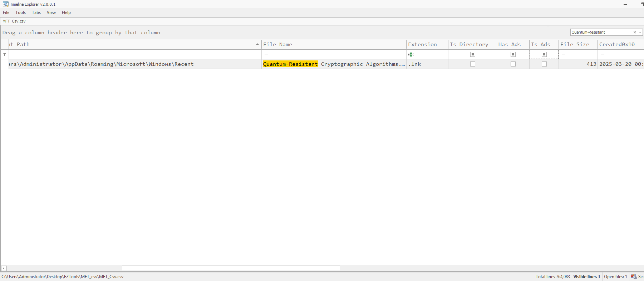Check the Is Directory box for the .lnk row
Screen dimensions: 644x281
click(x=472, y=64)
